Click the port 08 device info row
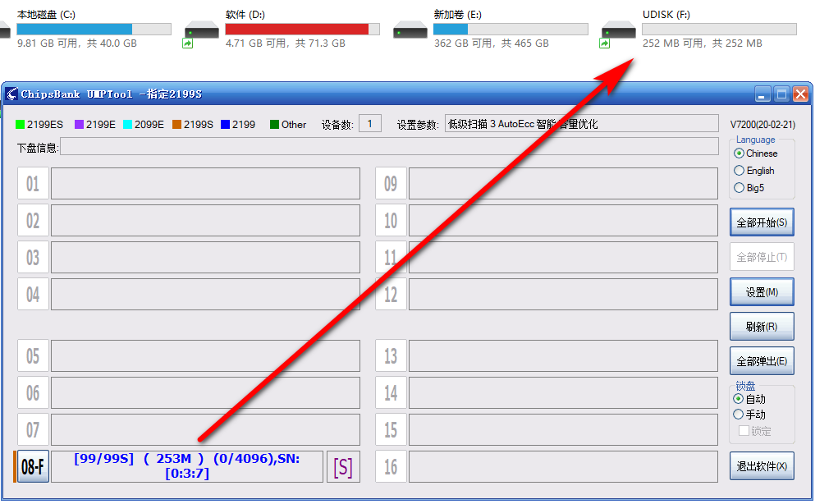 (187, 466)
